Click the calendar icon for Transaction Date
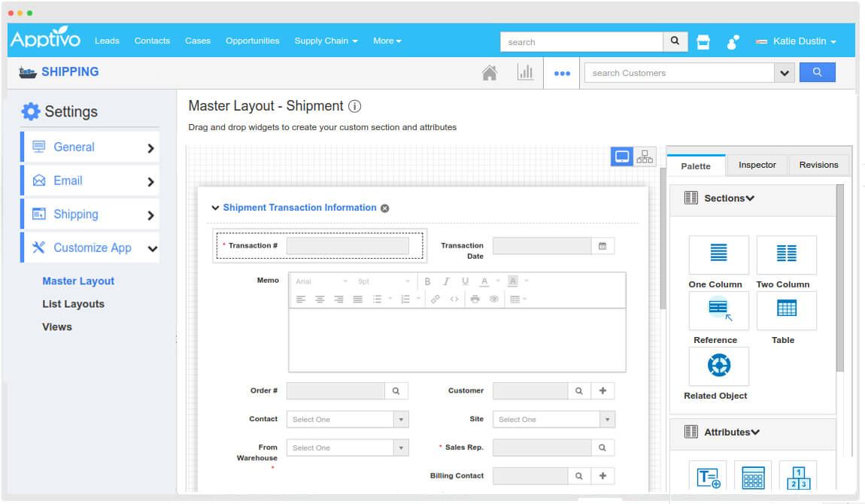The image size is (865, 504). pyautogui.click(x=602, y=245)
